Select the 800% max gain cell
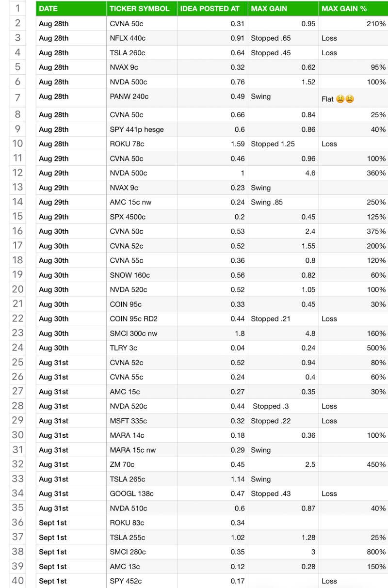The width and height of the screenshot is (388, 588). 353,552
